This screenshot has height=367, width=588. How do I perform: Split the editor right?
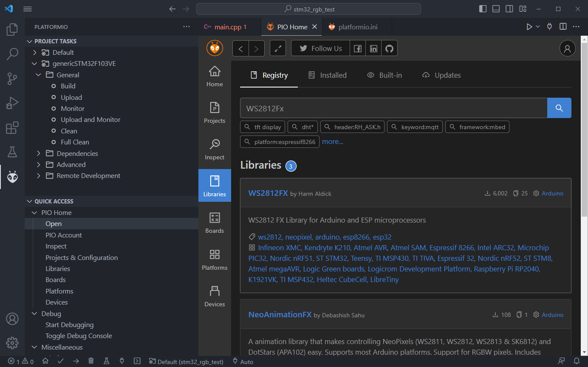coord(563,27)
